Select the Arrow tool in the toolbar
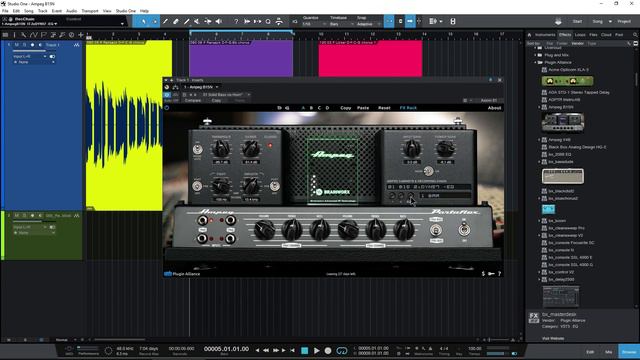 [144, 21]
